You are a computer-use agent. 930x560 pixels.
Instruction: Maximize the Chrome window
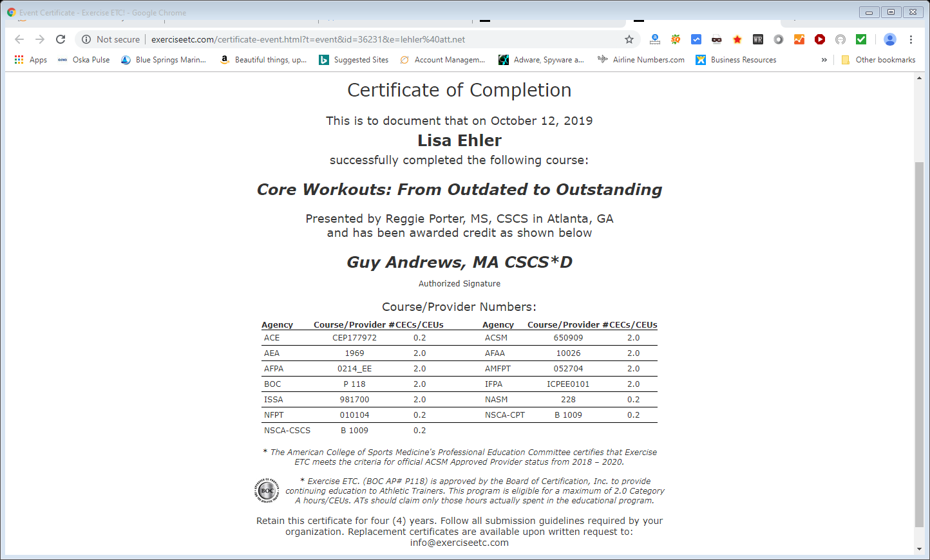[891, 12]
